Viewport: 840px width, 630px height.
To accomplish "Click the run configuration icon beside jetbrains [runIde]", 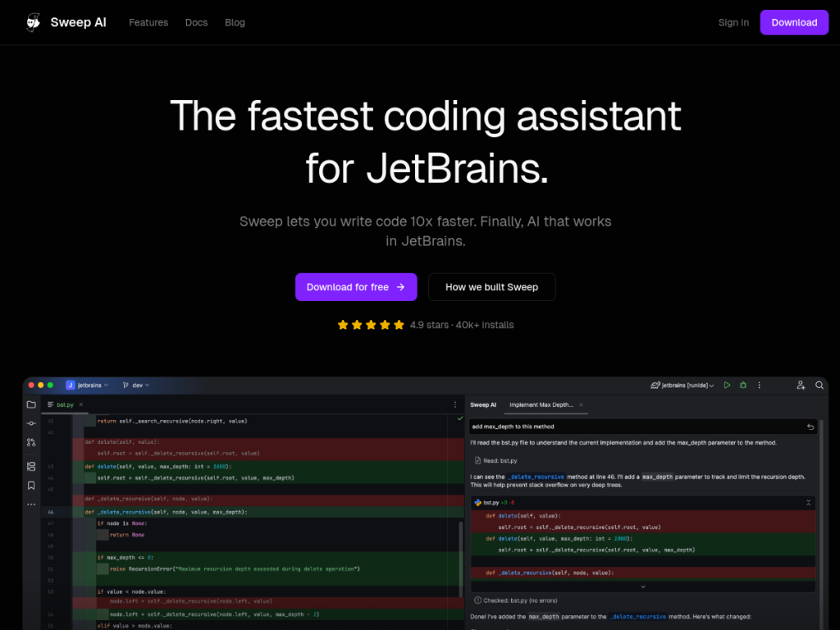I will coord(655,386).
